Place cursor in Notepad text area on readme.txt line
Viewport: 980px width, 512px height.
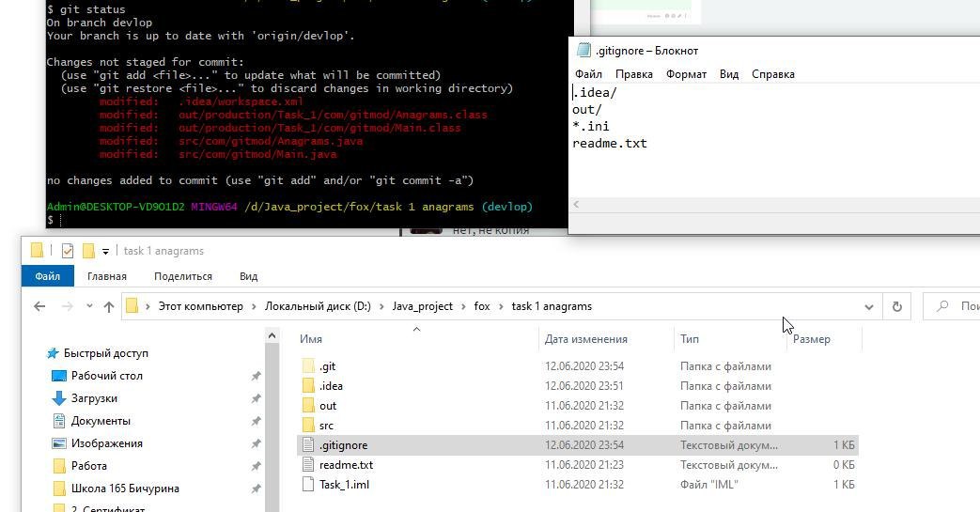(610, 143)
